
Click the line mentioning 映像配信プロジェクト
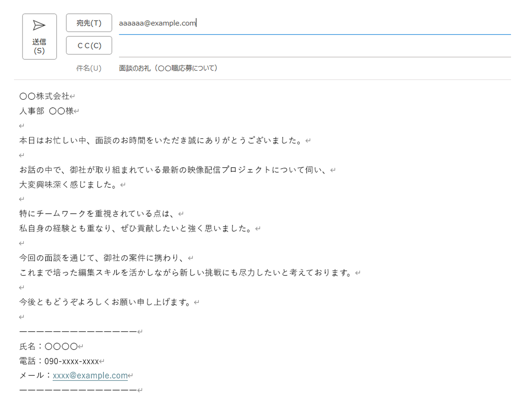[175, 169]
